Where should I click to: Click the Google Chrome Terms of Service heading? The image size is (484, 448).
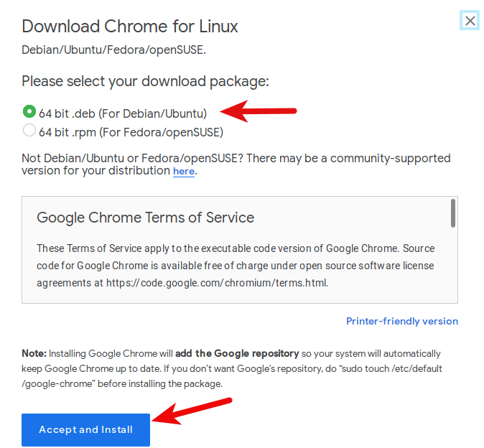[x=145, y=218]
